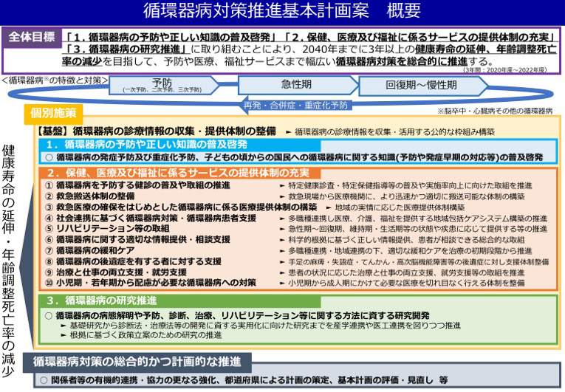Select heading 循環器病対策の総合的かつ計画的な推進
This screenshot has height=392, width=565.
click(137, 362)
